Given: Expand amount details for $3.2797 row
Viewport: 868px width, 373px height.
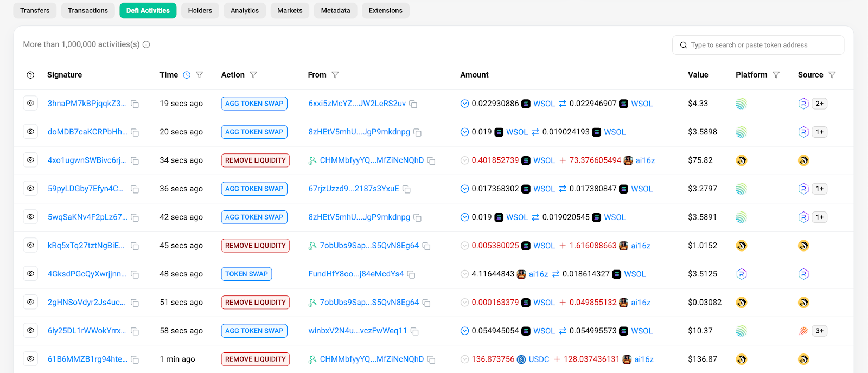Looking at the screenshot, I should click(x=464, y=189).
